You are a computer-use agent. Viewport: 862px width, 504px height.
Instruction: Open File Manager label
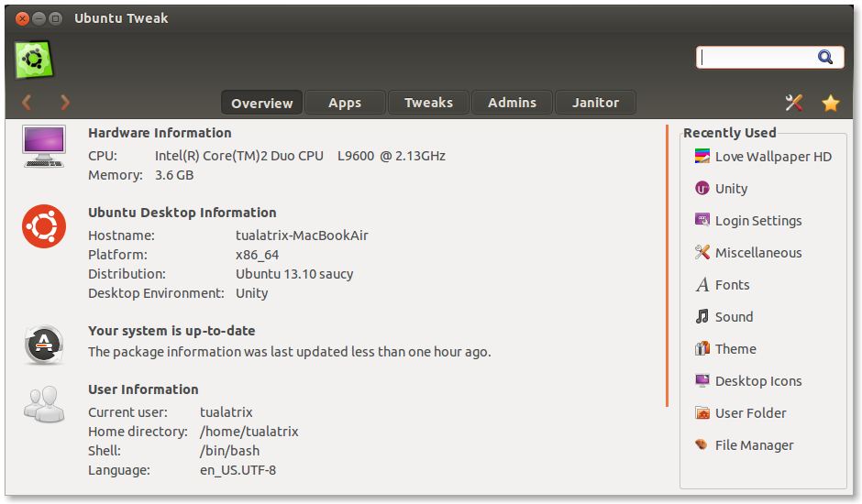[x=754, y=445]
